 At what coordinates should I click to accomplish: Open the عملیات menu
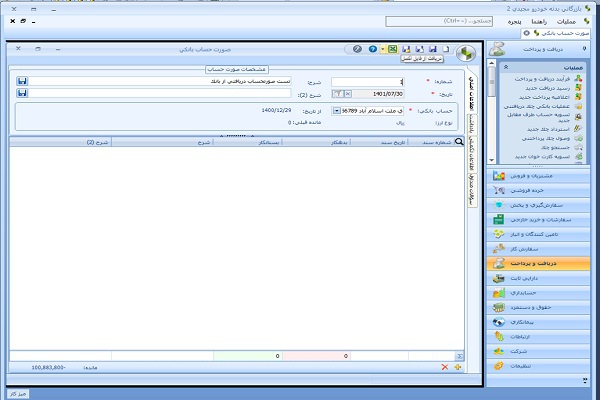(x=566, y=21)
